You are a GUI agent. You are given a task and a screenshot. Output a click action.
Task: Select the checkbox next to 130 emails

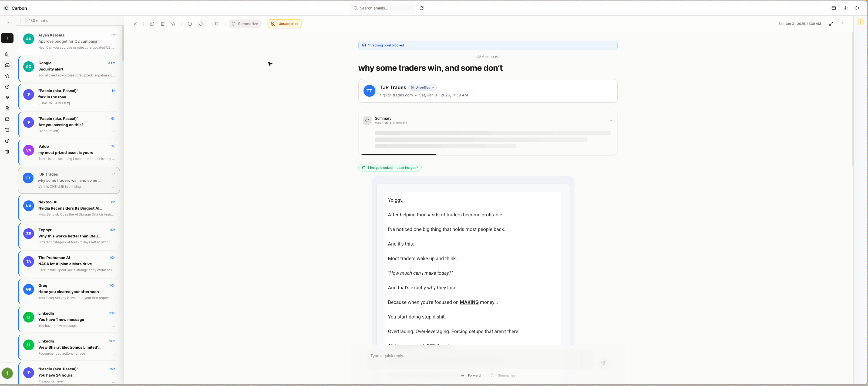click(23, 20)
